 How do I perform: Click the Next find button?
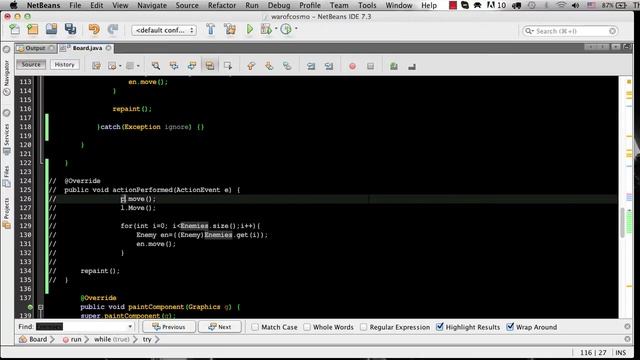point(220,327)
